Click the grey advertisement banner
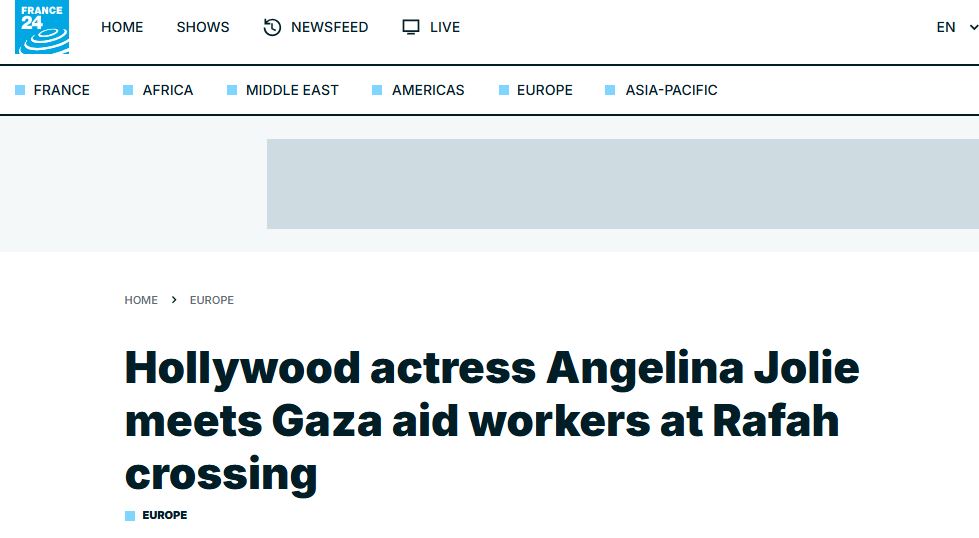The height and width of the screenshot is (538, 979). tap(622, 184)
